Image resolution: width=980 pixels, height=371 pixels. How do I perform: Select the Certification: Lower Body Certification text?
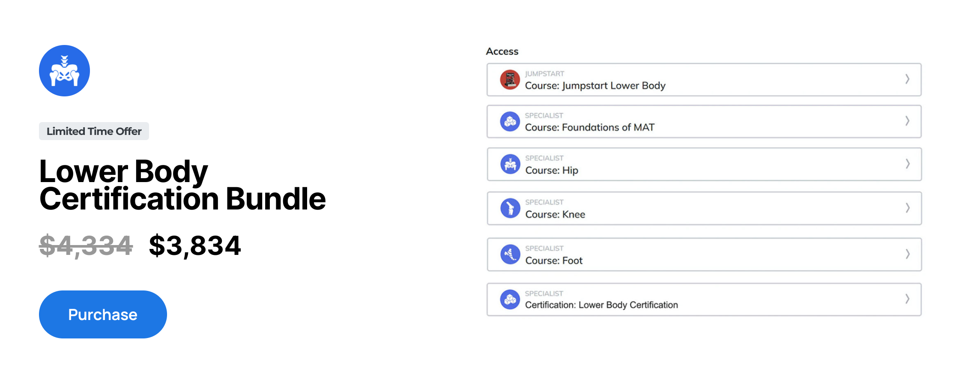601,305
